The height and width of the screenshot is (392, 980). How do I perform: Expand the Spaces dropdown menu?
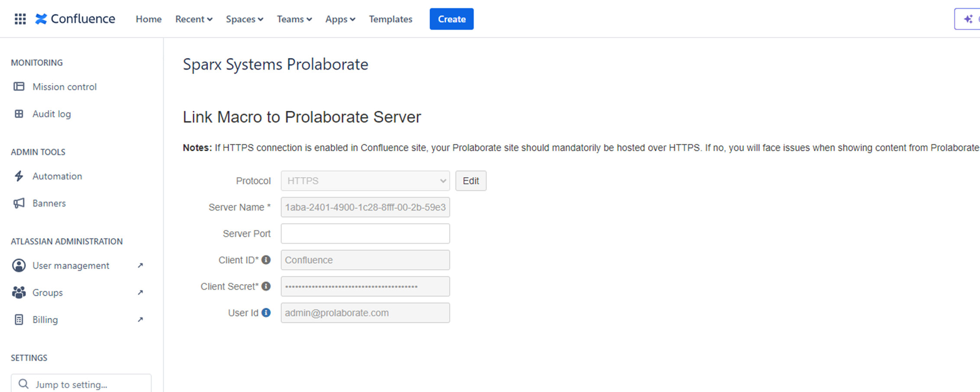coord(245,19)
